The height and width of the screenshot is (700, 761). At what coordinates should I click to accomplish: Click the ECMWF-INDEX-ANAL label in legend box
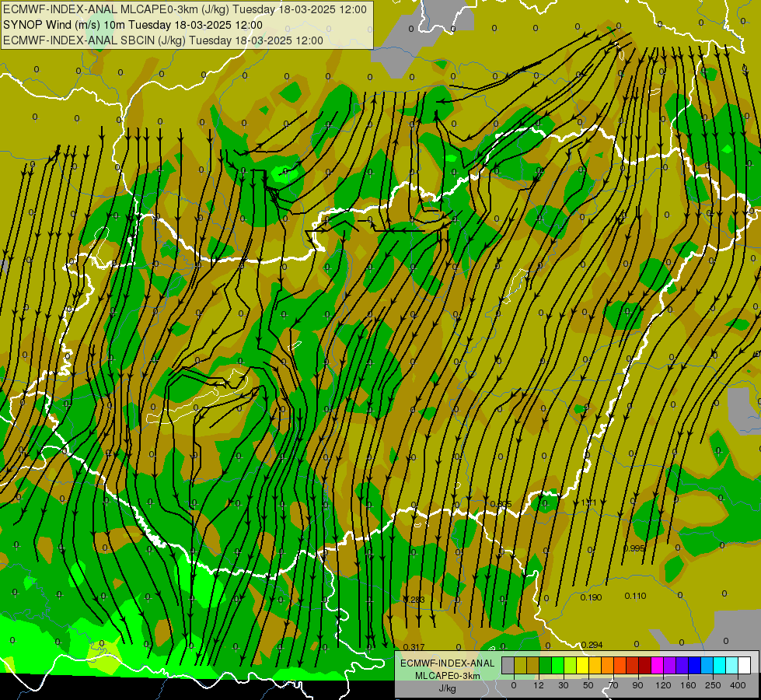[447, 663]
